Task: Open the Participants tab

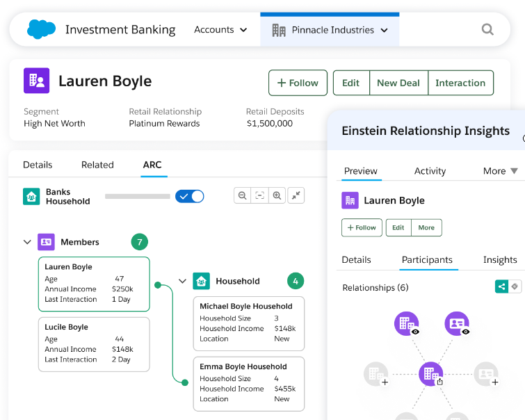Action: point(427,259)
